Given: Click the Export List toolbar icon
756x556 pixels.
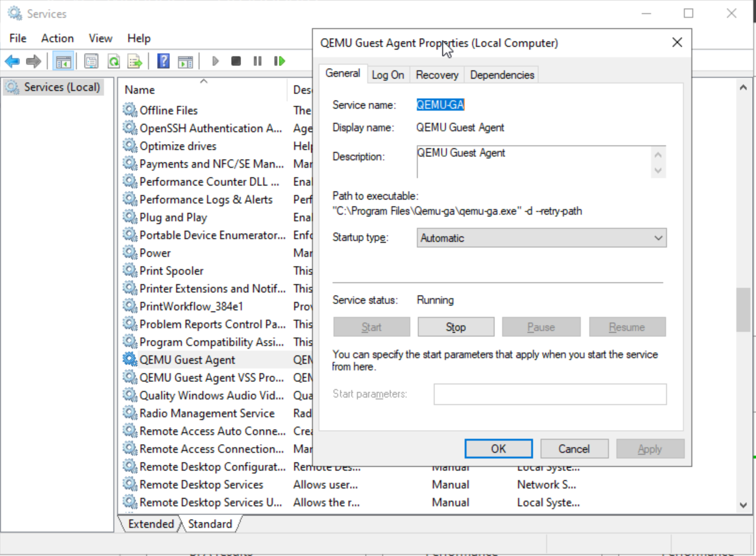Looking at the screenshot, I should (135, 61).
